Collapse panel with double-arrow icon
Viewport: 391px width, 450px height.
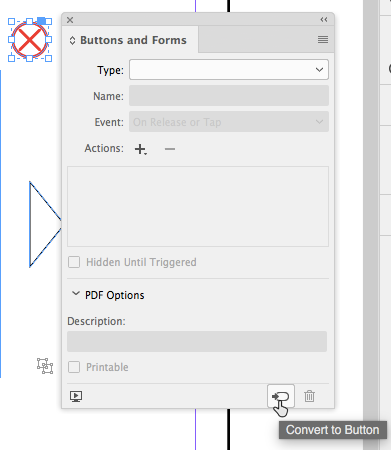point(324,20)
